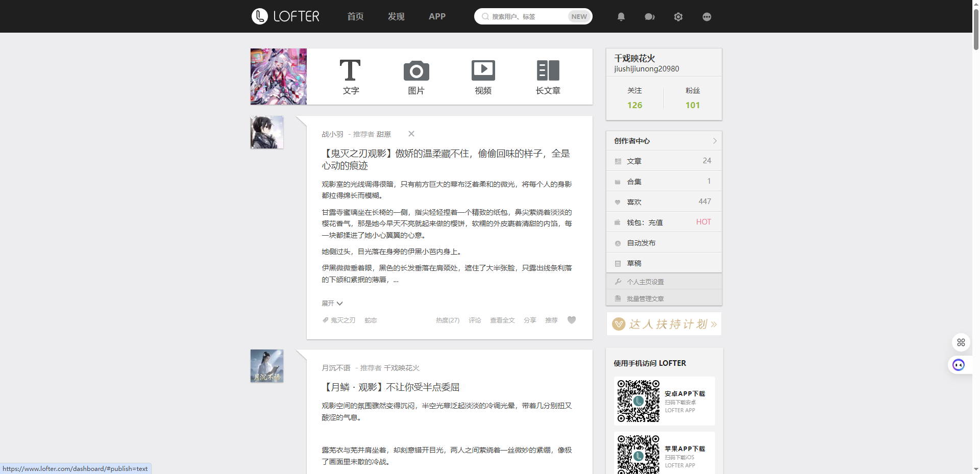Image resolution: width=980 pixels, height=474 pixels.
Task: Open the messages chat bubble icon
Action: (649, 17)
